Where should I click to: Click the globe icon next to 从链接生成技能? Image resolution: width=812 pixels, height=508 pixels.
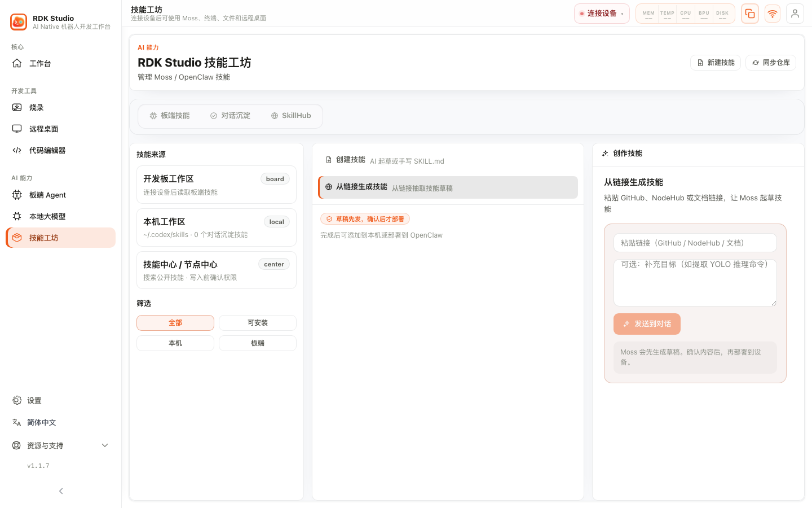(329, 187)
